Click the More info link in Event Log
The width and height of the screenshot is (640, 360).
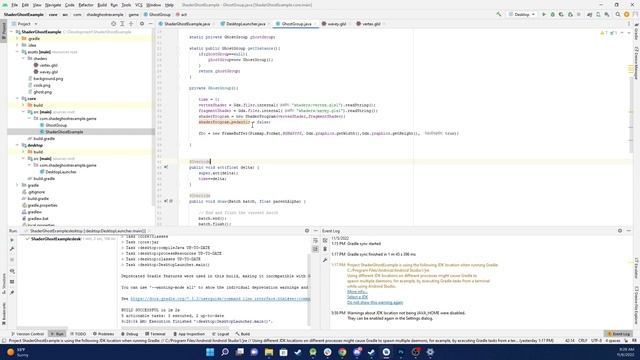click(357, 292)
